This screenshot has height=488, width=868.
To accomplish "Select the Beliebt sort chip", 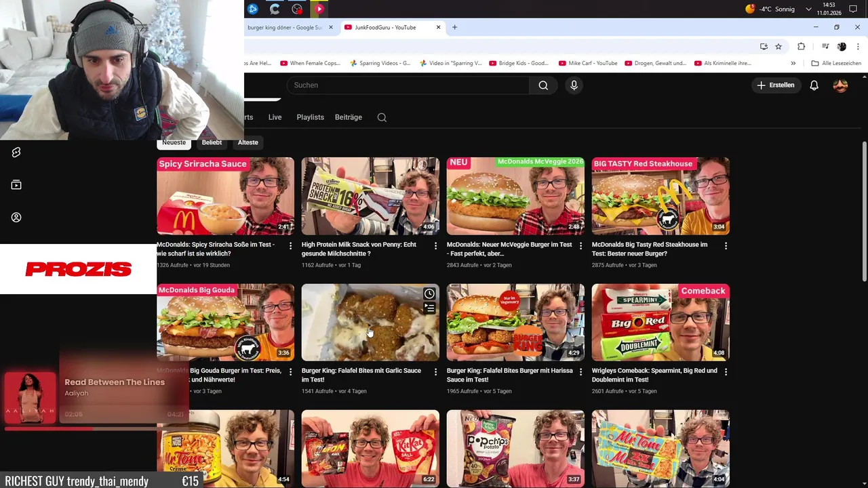I will [212, 142].
